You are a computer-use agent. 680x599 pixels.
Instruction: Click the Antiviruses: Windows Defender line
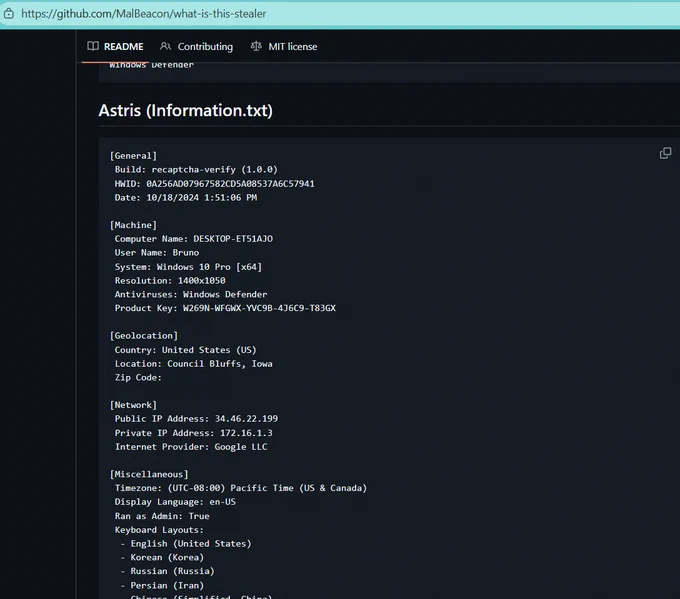(191, 294)
